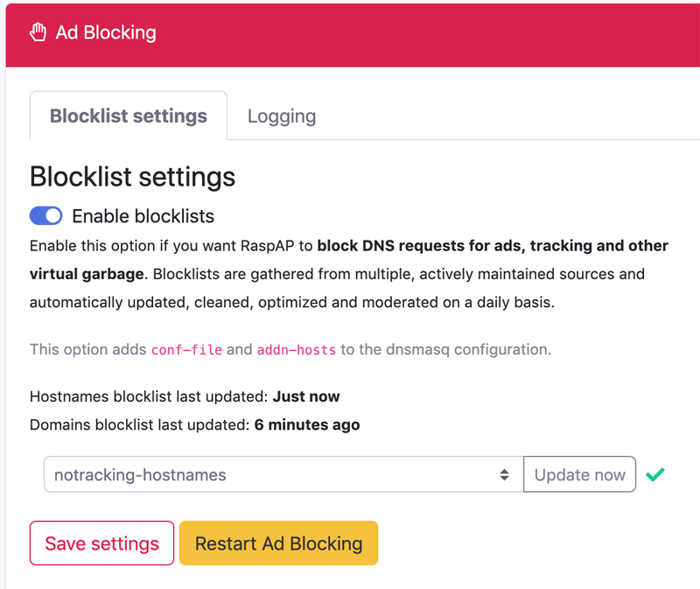This screenshot has height=589, width=700.
Task: Select the Blocklist settings tab
Action: coord(128,115)
